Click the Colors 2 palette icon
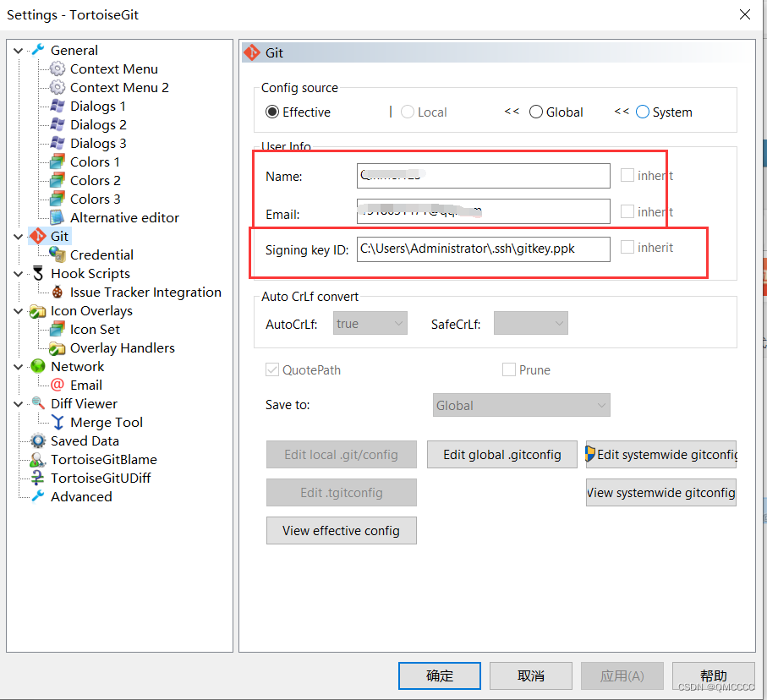Viewport: 767px width, 700px height. click(x=58, y=180)
